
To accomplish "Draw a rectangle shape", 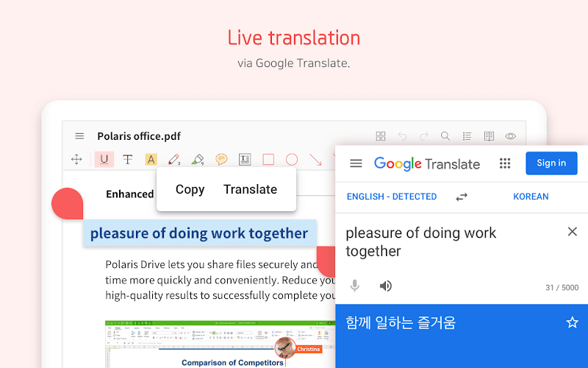I will coord(268,159).
